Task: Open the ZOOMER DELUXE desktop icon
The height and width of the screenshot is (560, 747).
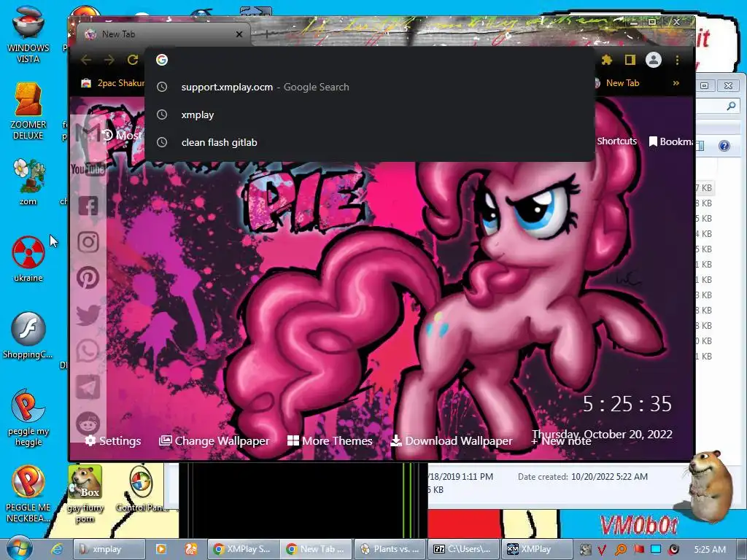Action: 28,111
